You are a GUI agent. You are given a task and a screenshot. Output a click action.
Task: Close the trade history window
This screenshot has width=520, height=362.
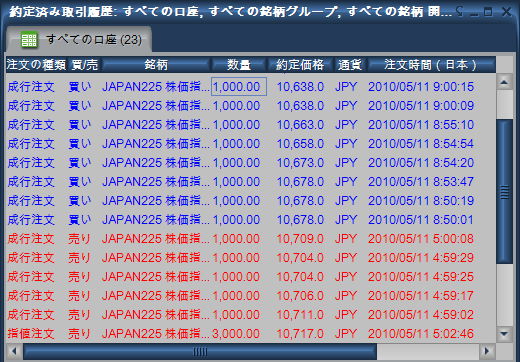507,12
